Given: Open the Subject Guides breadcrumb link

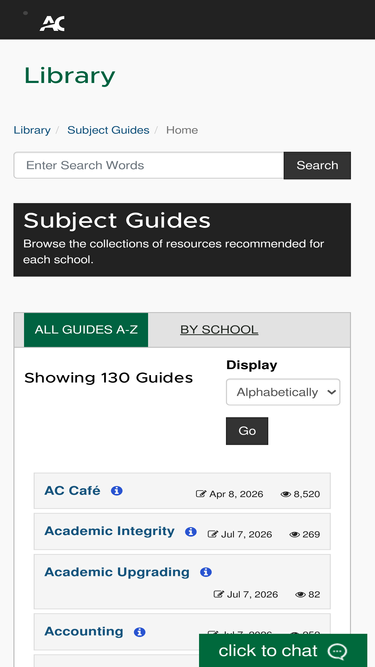Looking at the screenshot, I should pos(108,130).
